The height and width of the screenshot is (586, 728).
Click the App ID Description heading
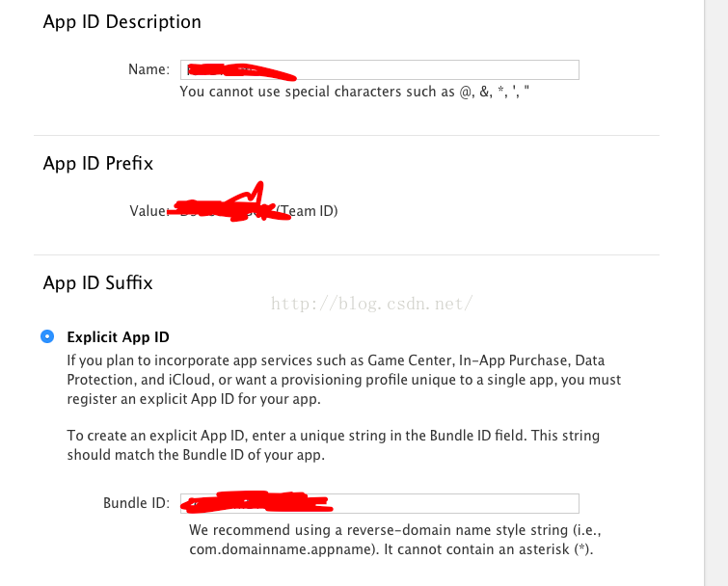click(121, 21)
